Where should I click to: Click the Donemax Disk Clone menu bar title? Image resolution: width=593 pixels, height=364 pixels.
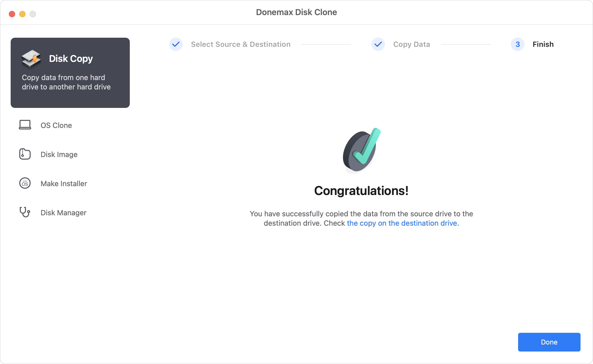[x=296, y=12]
